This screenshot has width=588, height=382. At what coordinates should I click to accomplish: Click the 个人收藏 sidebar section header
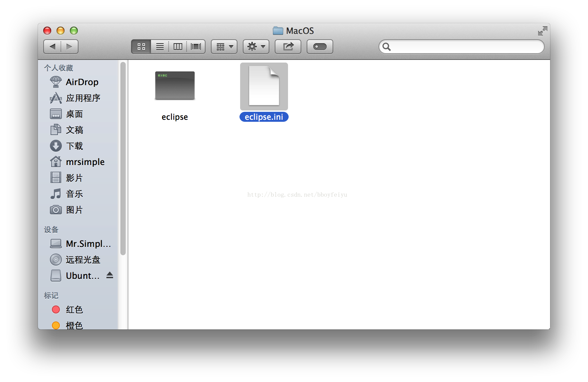click(x=59, y=68)
